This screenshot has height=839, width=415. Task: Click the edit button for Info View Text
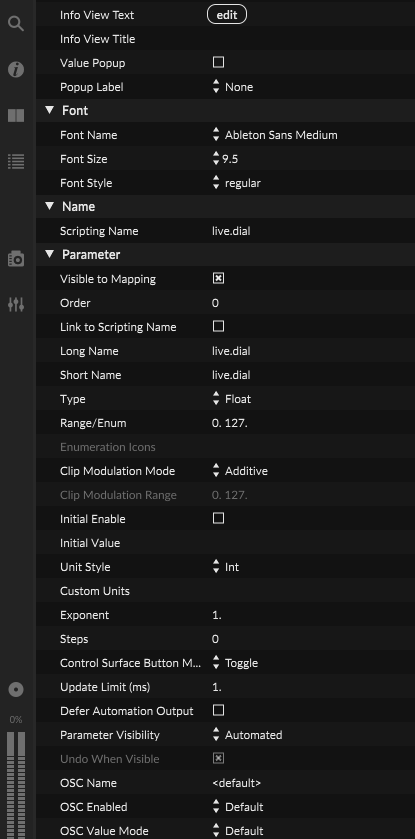click(x=227, y=15)
